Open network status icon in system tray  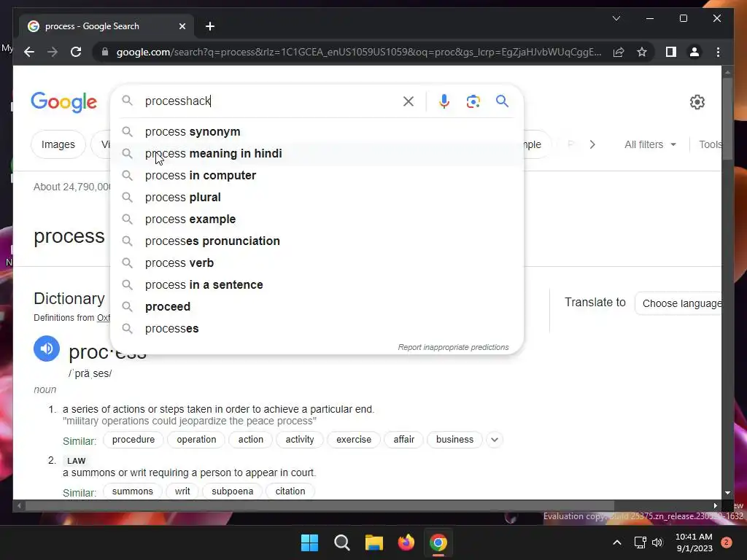(640, 542)
